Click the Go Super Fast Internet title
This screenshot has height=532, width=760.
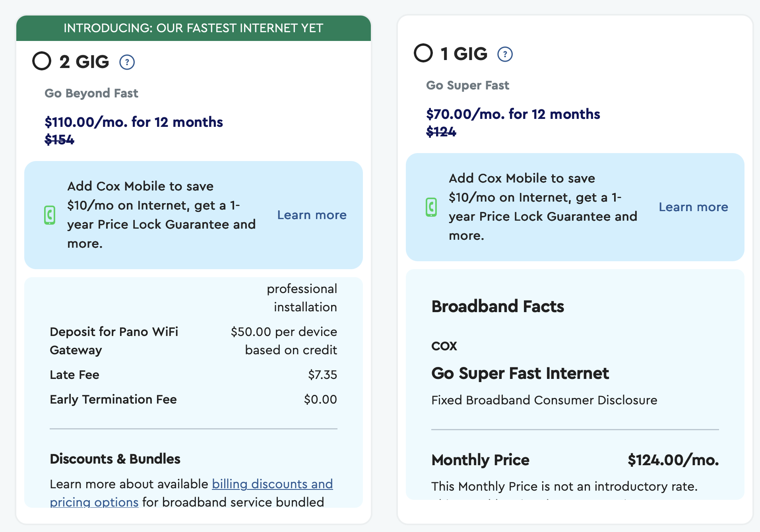(x=520, y=373)
